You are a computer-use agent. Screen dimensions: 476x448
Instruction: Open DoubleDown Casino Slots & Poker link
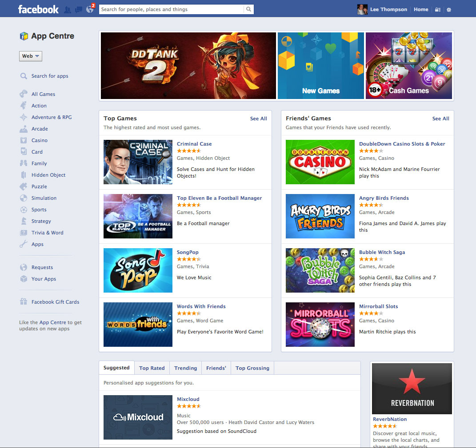(x=402, y=144)
